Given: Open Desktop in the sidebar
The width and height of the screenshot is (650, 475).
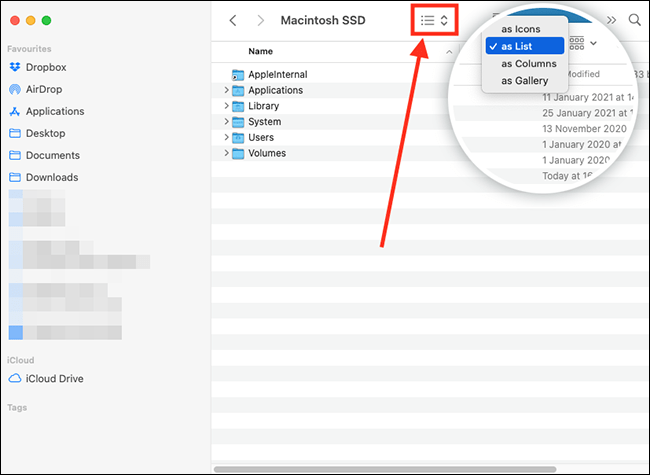Looking at the screenshot, I should point(37,133).
